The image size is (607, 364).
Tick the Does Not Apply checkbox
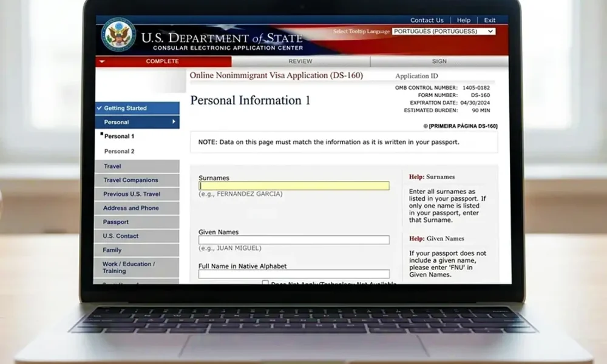coord(265,283)
